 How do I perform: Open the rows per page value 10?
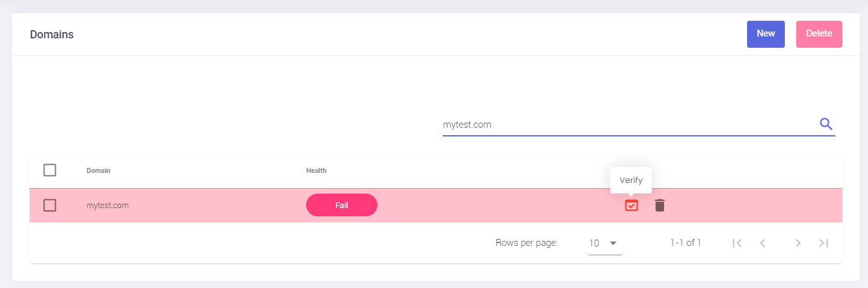click(594, 243)
